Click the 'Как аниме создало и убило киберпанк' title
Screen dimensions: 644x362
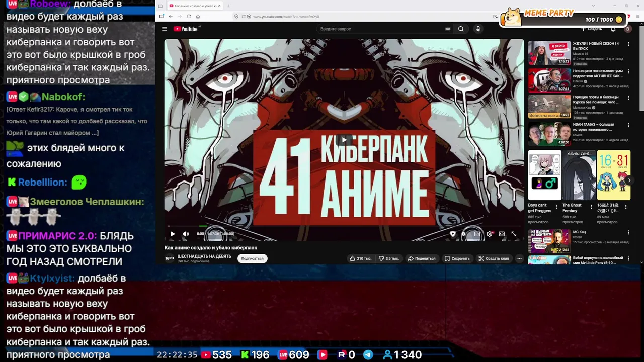click(x=211, y=247)
